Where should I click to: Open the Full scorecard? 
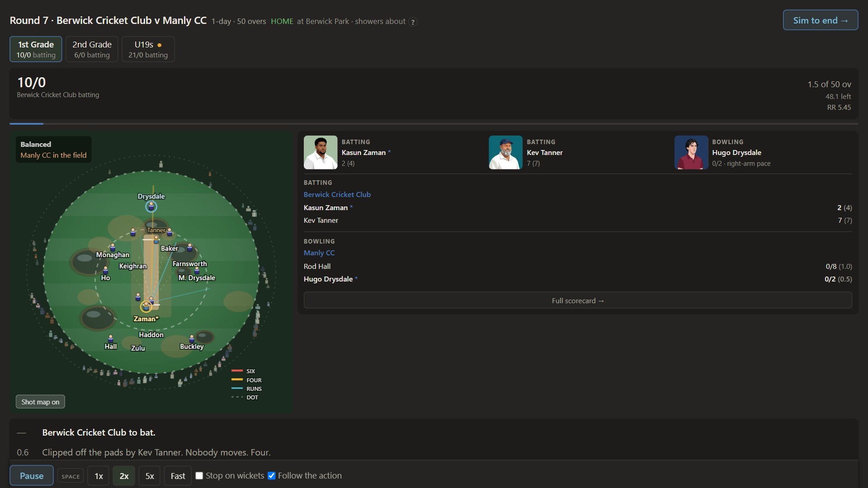578,300
